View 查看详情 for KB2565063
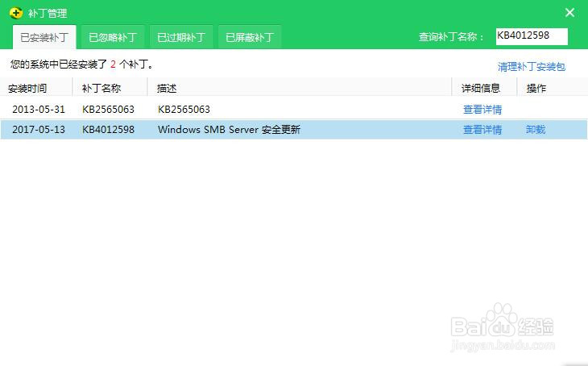The image size is (588, 366). pos(482,110)
